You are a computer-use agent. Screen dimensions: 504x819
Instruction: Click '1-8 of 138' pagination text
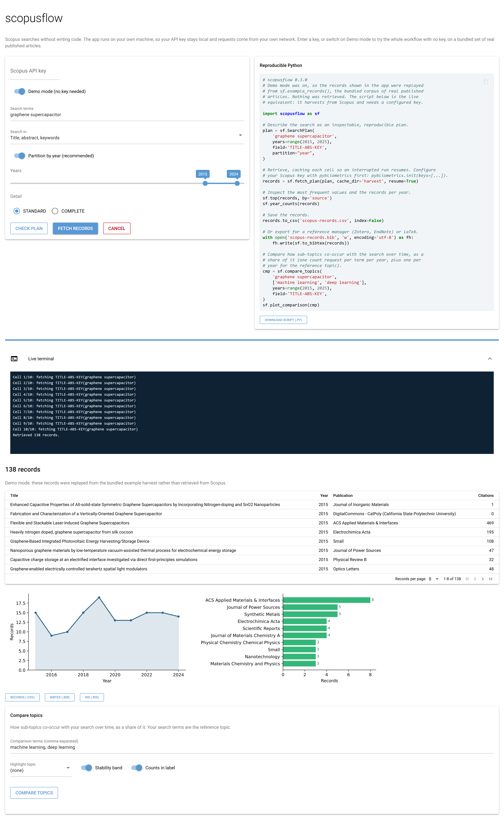pos(452,579)
